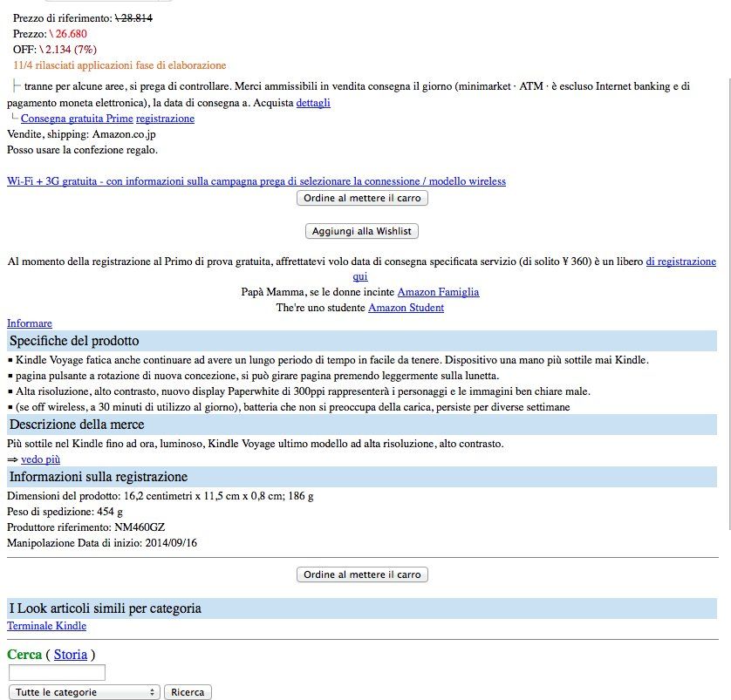Expand description with 'vedo più' link
The height and width of the screenshot is (700, 731).
click(40, 459)
